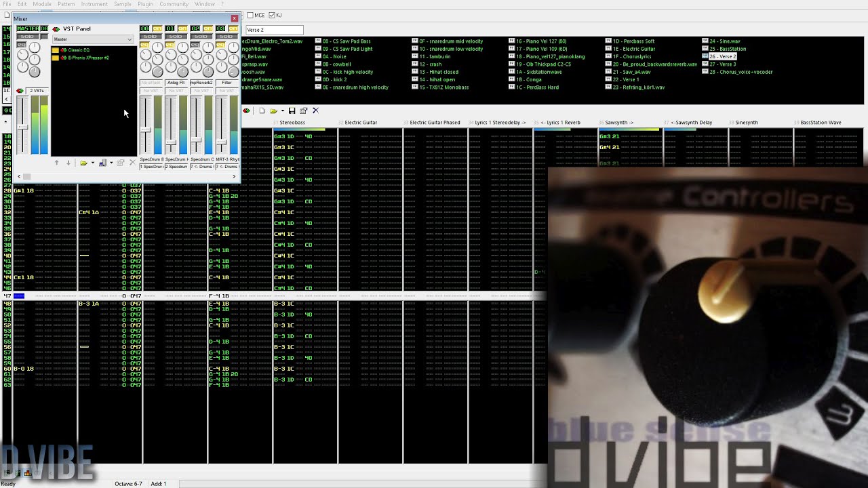The image size is (868, 488).
Task: Move selected VST down in VST Panel
Action: tap(68, 163)
